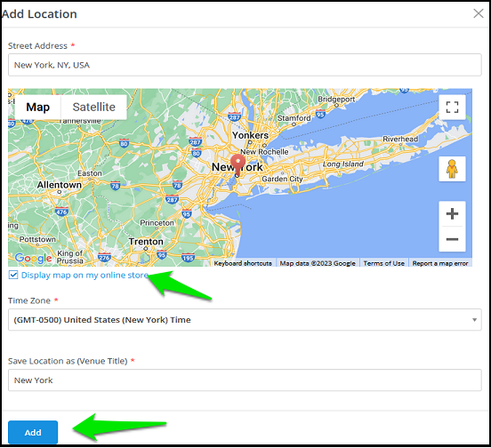Switch to Satellite view
The image size is (491, 448).
pyautogui.click(x=94, y=108)
